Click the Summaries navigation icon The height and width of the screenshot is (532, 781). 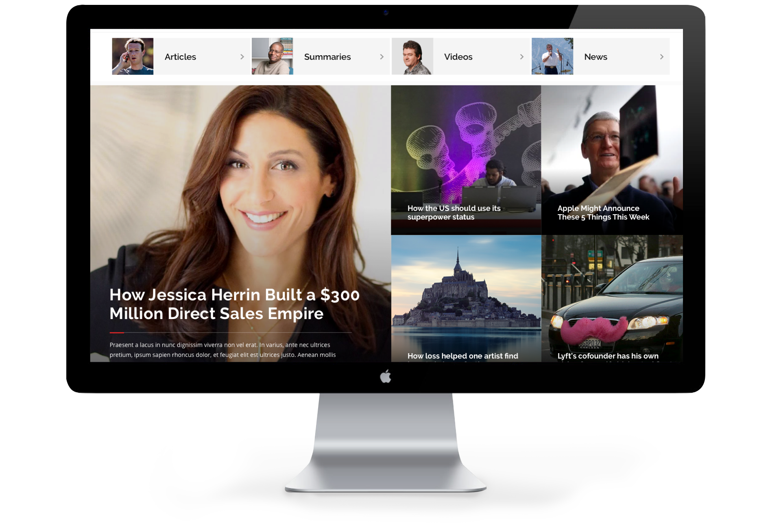click(x=273, y=56)
